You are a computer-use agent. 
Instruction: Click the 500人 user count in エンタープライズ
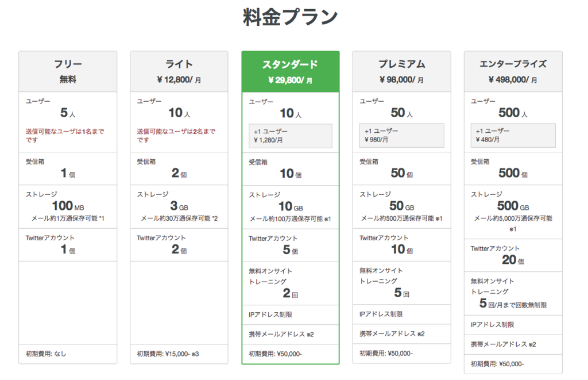coord(513,113)
